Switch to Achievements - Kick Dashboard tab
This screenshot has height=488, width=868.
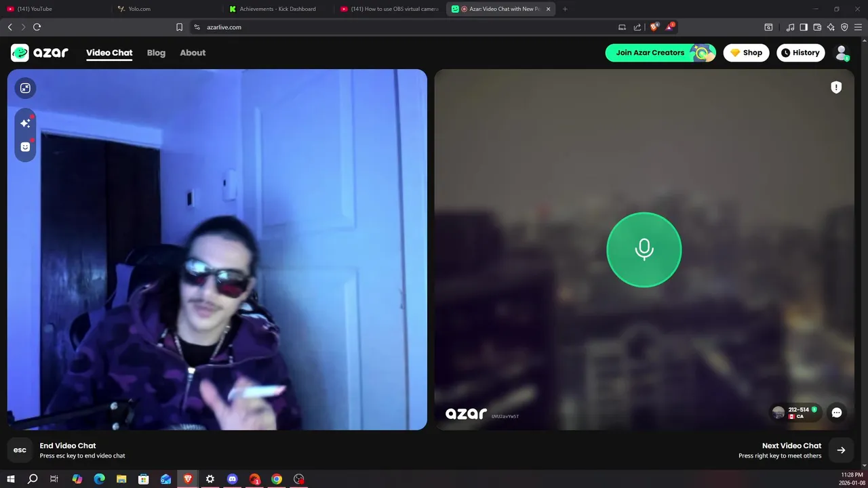277,9
